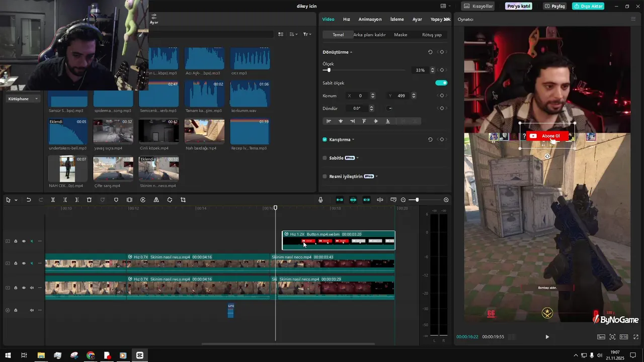Hide the track holding the 00:00:03:43 clip
Image resolution: width=644 pixels, height=362 pixels.
click(x=23, y=263)
